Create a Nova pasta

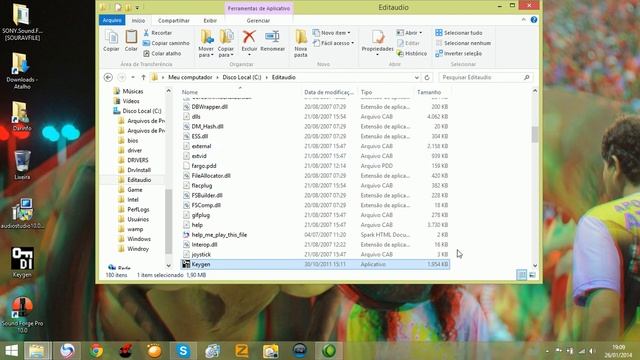301,43
